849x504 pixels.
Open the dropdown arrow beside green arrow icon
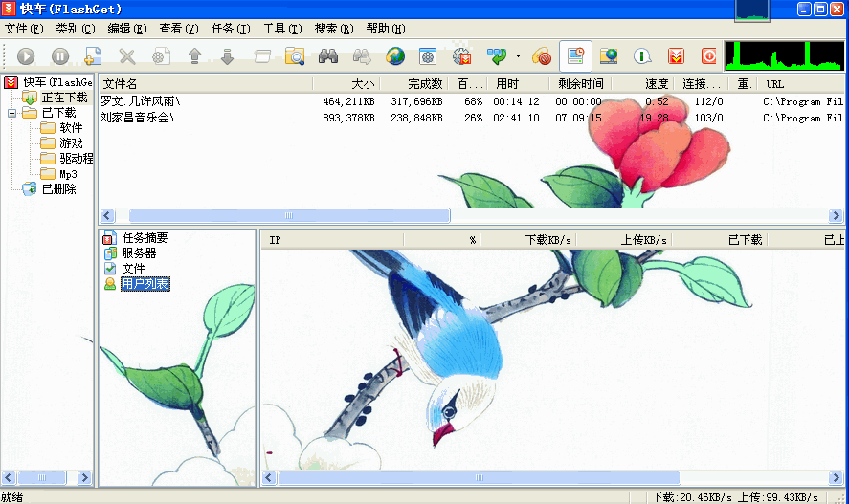coord(518,55)
